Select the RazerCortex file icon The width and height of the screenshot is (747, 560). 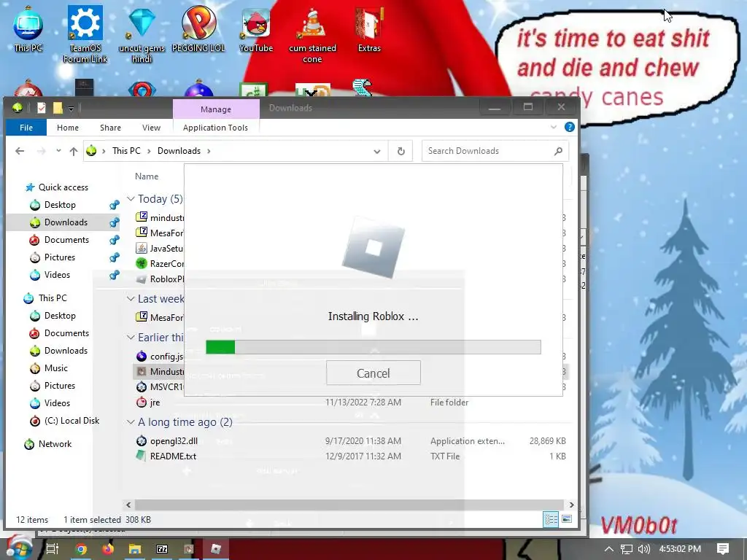click(142, 263)
